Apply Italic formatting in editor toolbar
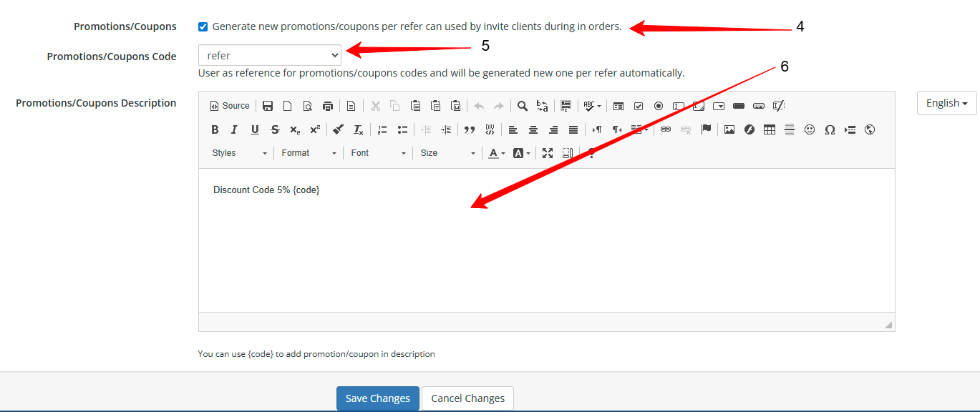The width and height of the screenshot is (980, 412). [234, 129]
